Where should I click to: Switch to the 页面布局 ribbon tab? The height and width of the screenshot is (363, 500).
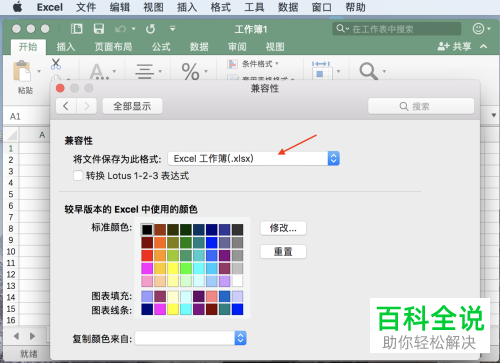coord(113,47)
